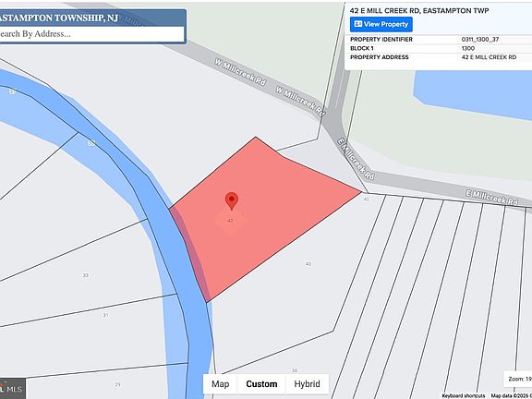Viewport: 532px width, 399px height.
Task: Click the Property Identifier row
Action: 439,40
